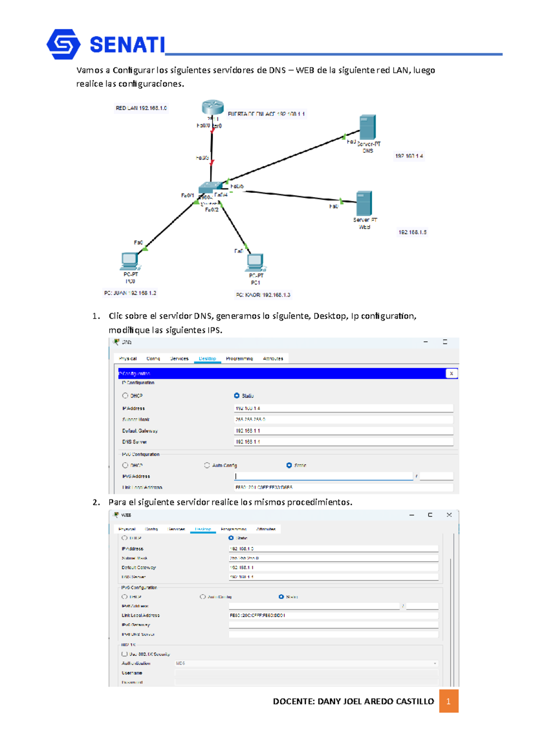Viewport: 535px width, 756px height.
Task: Click the Default Gateway field in DNS window
Action: click(344, 431)
